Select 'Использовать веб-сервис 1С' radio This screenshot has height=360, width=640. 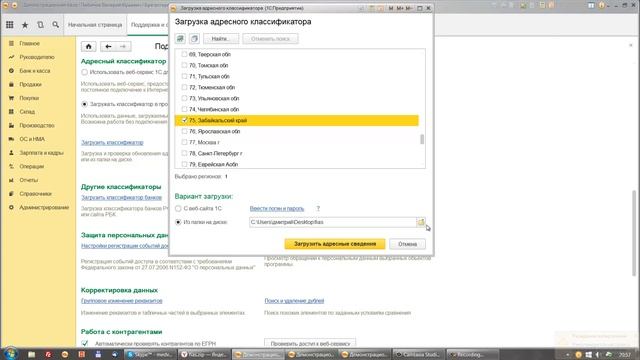click(84, 72)
